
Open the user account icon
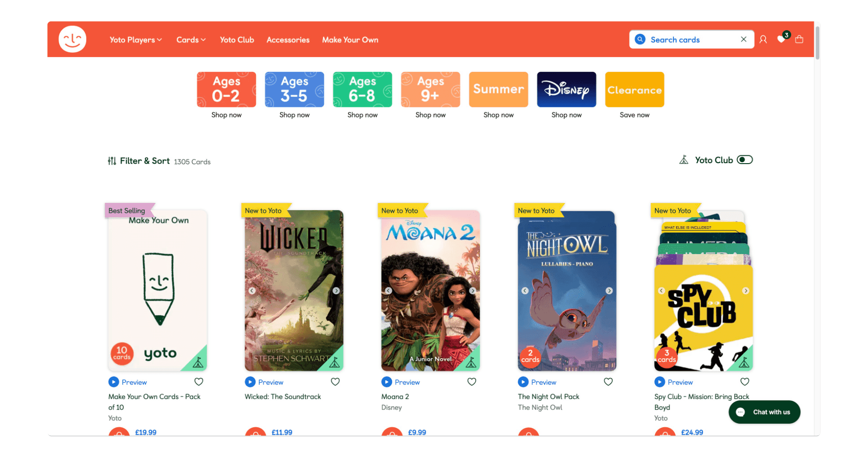763,40
